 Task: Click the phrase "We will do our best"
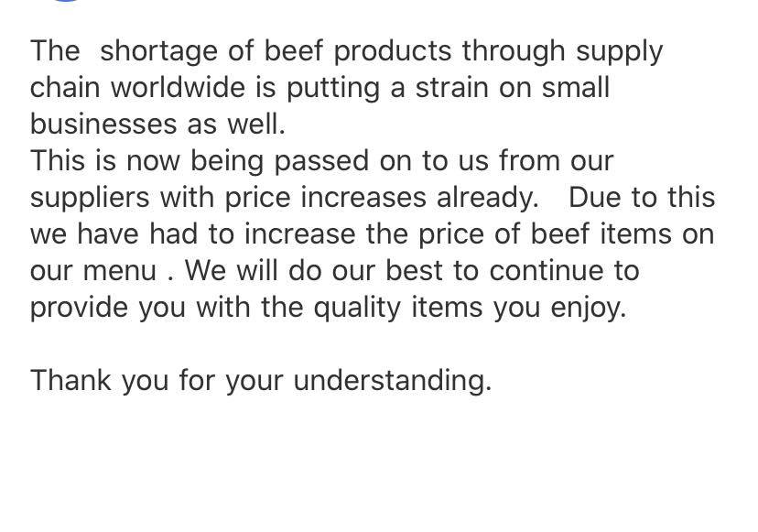(x=314, y=270)
